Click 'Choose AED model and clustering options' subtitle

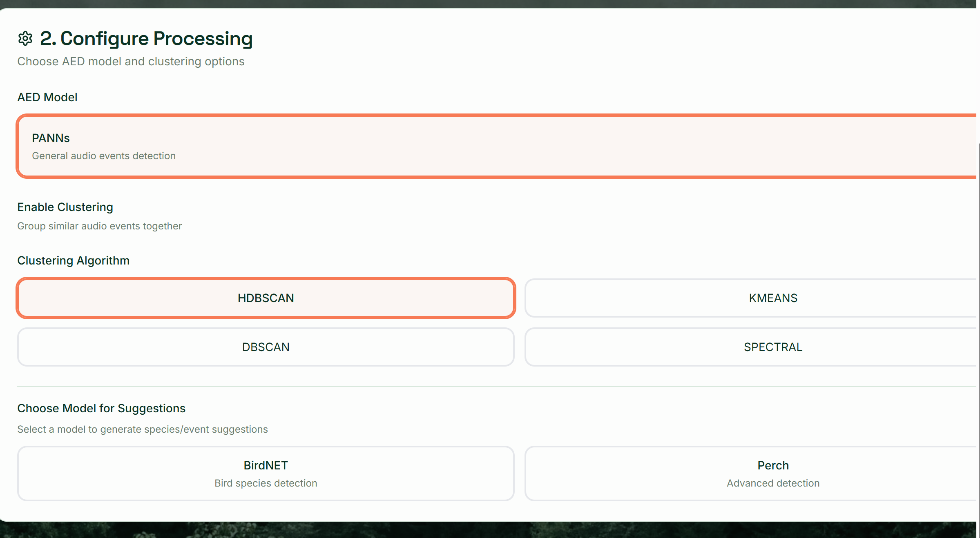[131, 61]
